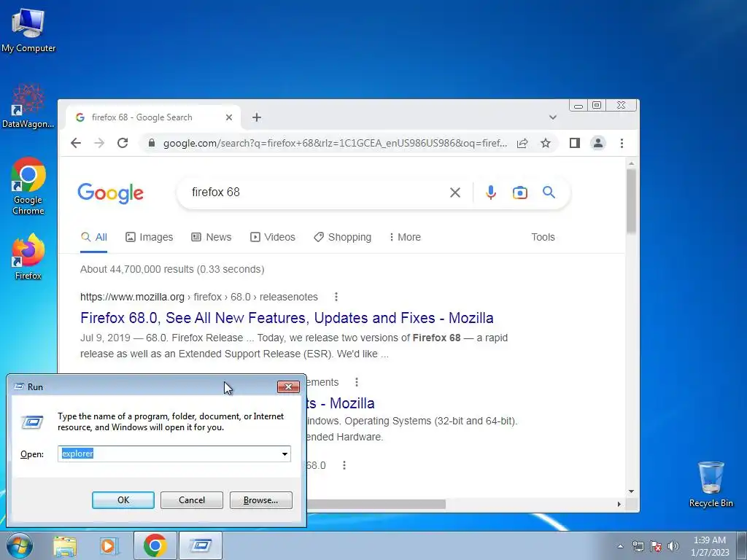Open My Computer desktop icon
The width and height of the screenshot is (747, 560).
click(x=28, y=30)
